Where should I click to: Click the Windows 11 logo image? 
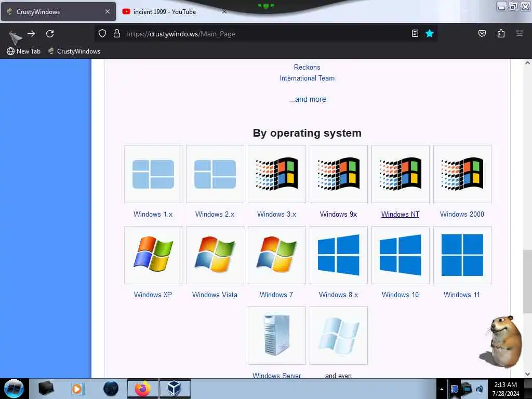(x=462, y=255)
